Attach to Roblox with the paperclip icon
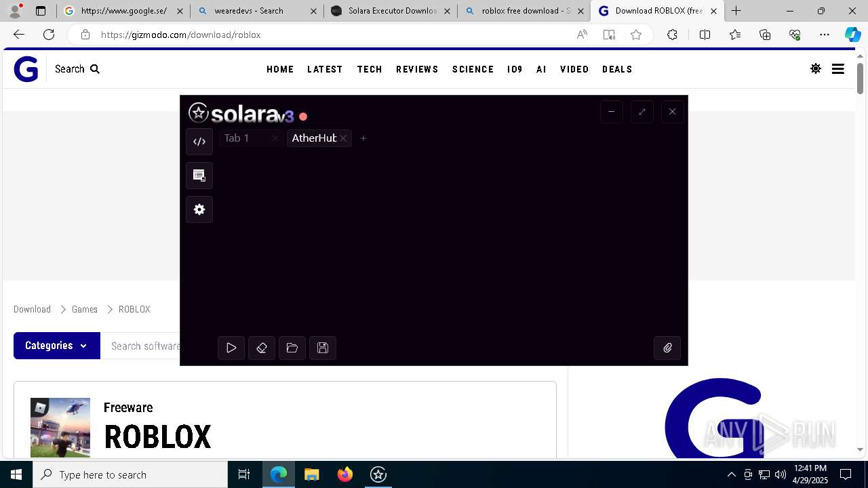Viewport: 868px width, 488px height. point(667,348)
